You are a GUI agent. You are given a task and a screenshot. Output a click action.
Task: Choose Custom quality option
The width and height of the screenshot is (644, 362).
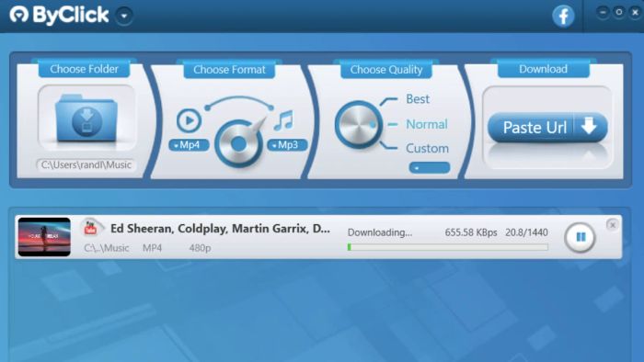click(427, 148)
